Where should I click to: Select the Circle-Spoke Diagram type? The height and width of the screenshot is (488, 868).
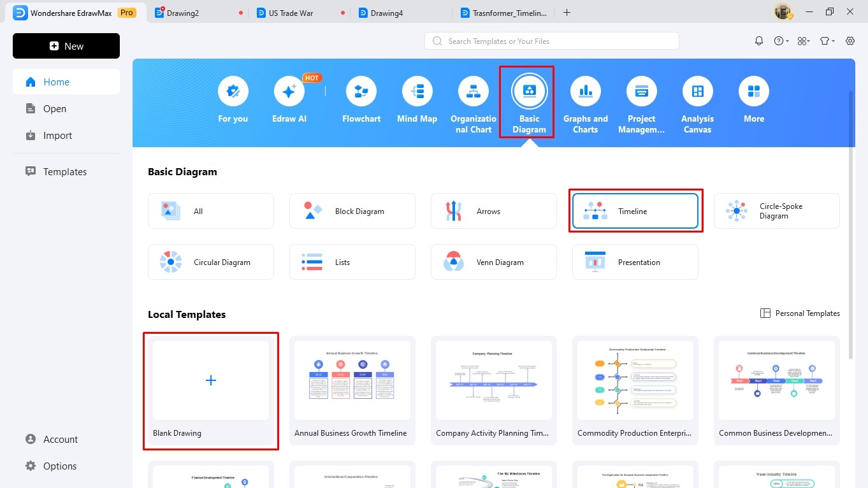tap(777, 211)
